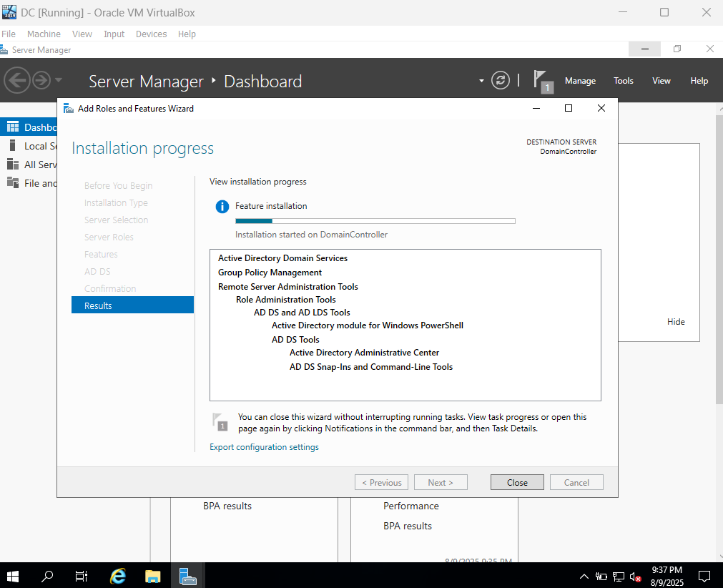Select the Installation Type wizard step
Image resolution: width=723 pixels, height=588 pixels.
point(116,203)
